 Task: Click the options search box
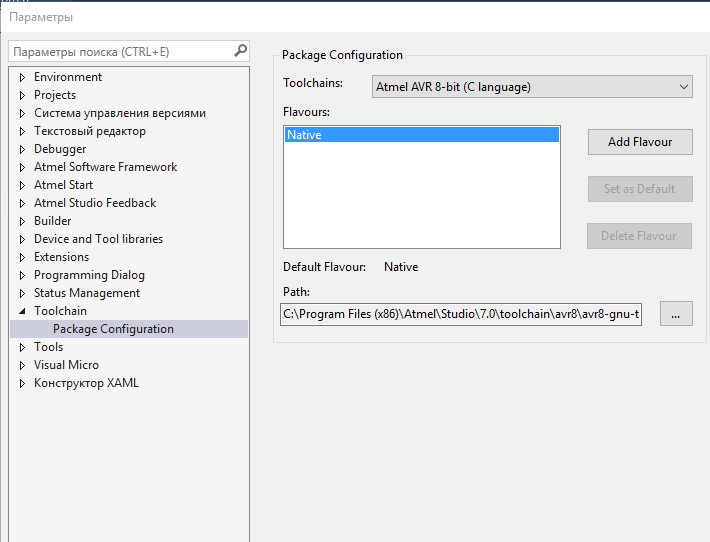tap(120, 51)
